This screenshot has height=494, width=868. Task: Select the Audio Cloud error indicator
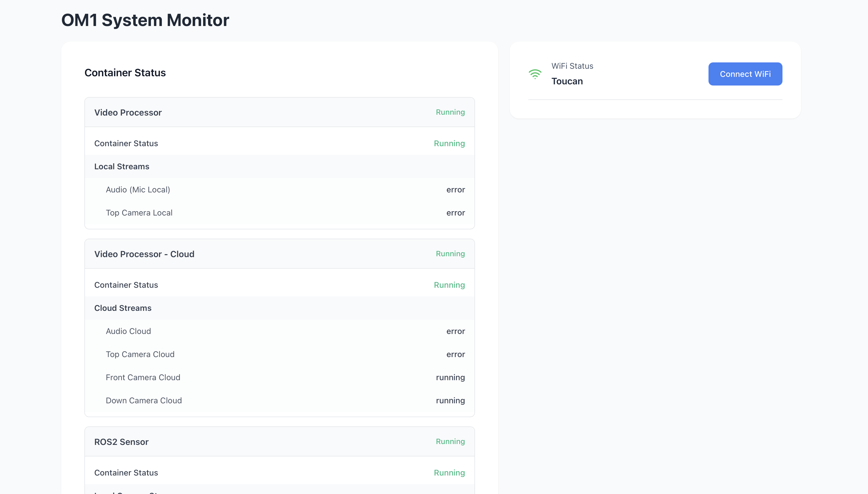(x=455, y=331)
